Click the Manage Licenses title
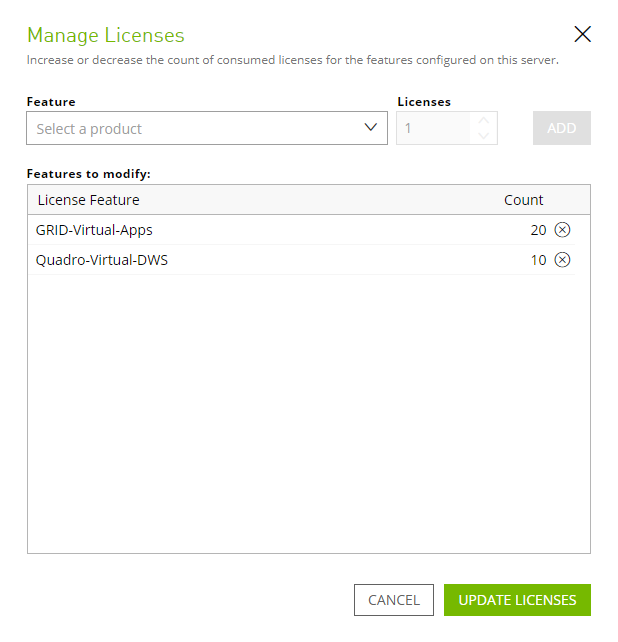Screen dimensions: 618x642 tap(106, 35)
